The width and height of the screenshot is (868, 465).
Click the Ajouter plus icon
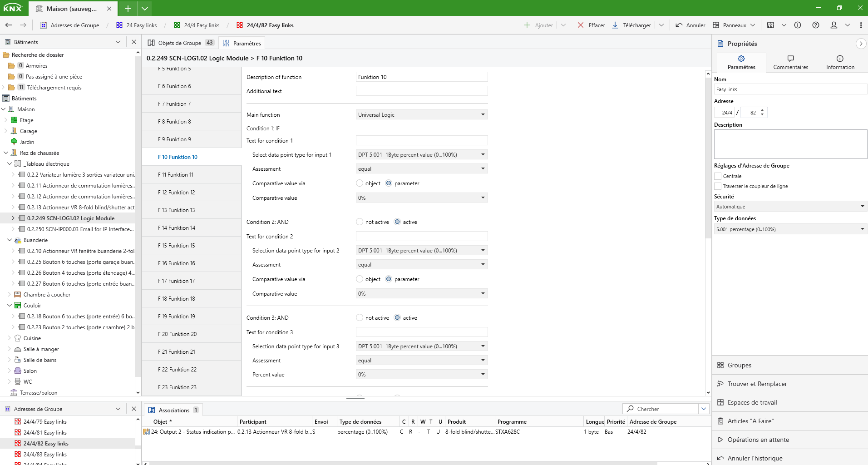[x=527, y=25]
